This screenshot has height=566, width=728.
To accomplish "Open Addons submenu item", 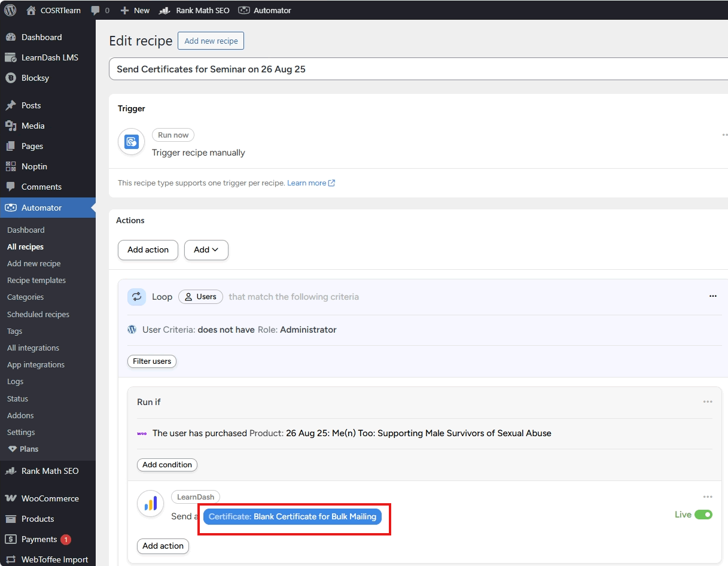I will (x=20, y=415).
